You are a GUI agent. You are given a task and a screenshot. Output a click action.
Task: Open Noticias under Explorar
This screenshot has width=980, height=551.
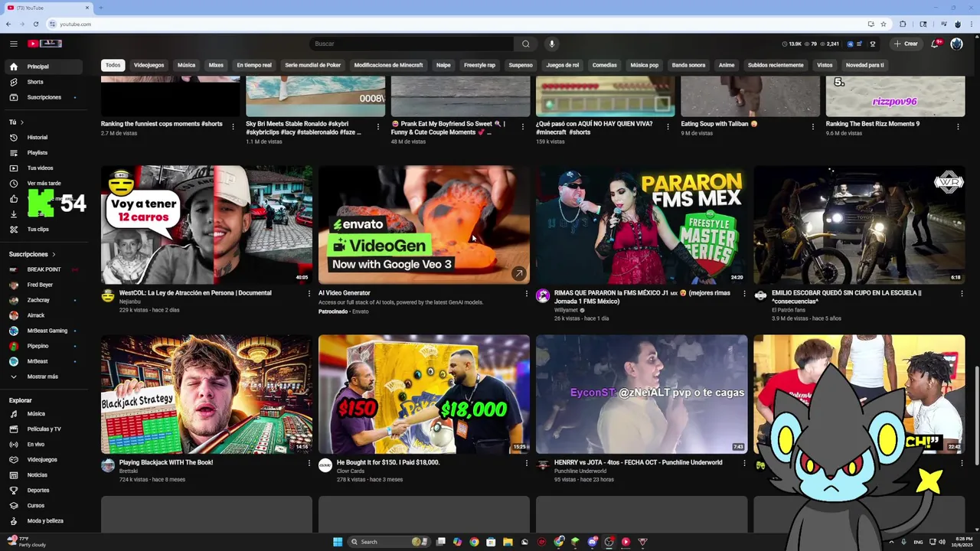coord(43,474)
